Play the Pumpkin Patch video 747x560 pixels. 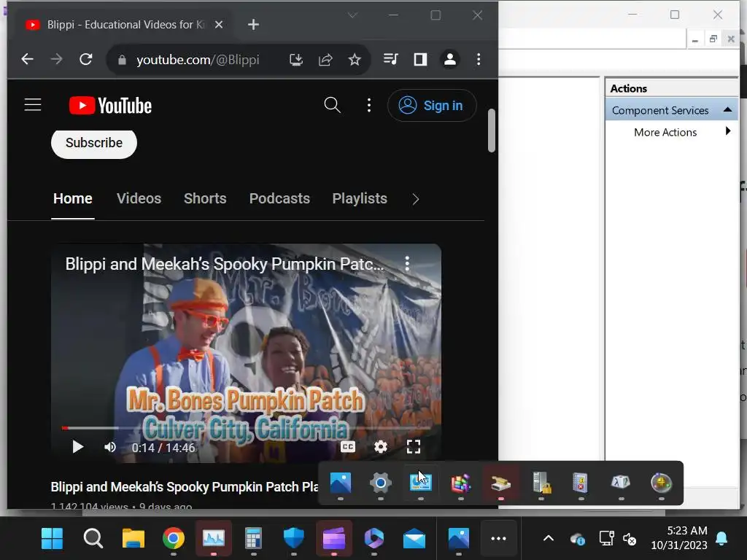point(77,447)
